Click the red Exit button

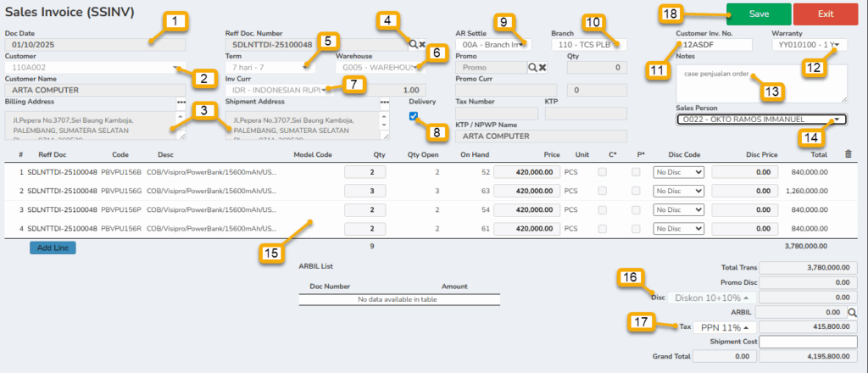pos(826,14)
